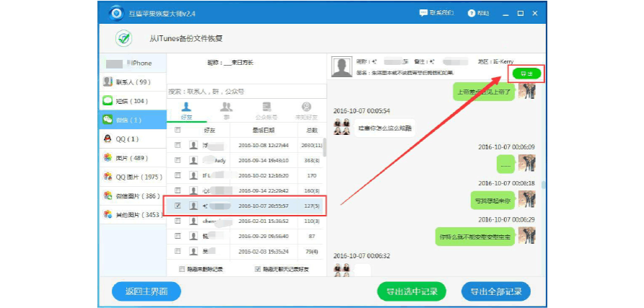Image resolution: width=644 pixels, height=308 pixels.
Task: Check the box for the 160(3) row
Action: [x=177, y=190]
